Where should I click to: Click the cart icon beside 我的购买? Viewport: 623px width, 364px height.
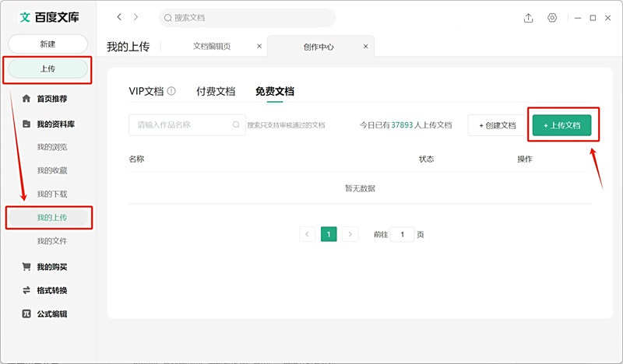click(x=26, y=267)
